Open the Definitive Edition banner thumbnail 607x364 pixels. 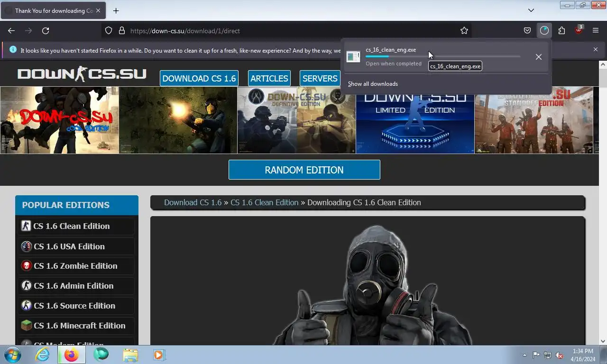(296, 120)
